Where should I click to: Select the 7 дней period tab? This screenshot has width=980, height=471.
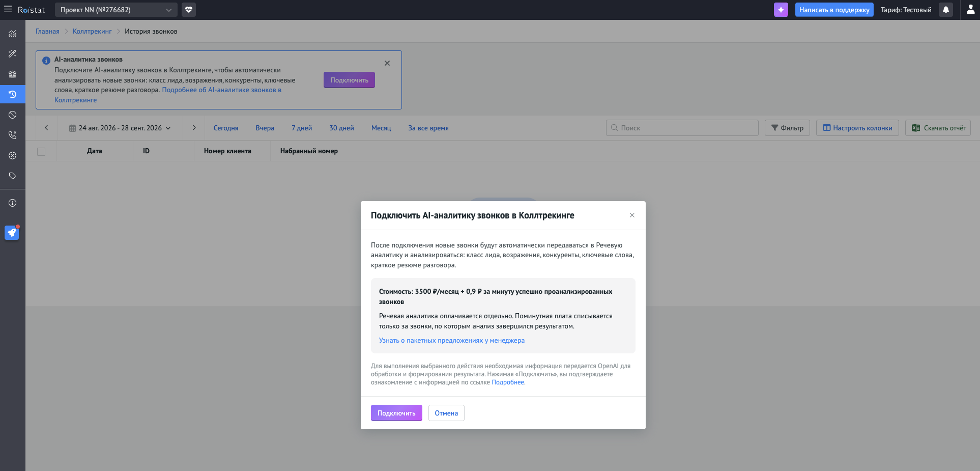(302, 128)
